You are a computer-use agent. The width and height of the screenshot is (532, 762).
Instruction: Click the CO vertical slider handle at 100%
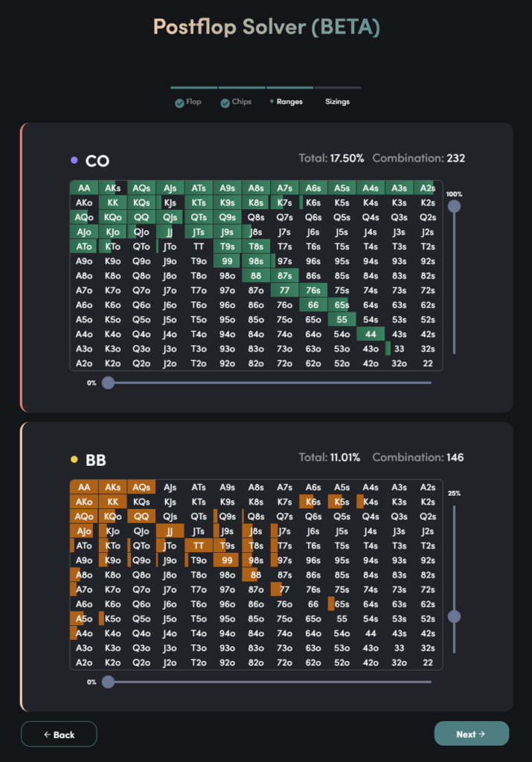[454, 206]
